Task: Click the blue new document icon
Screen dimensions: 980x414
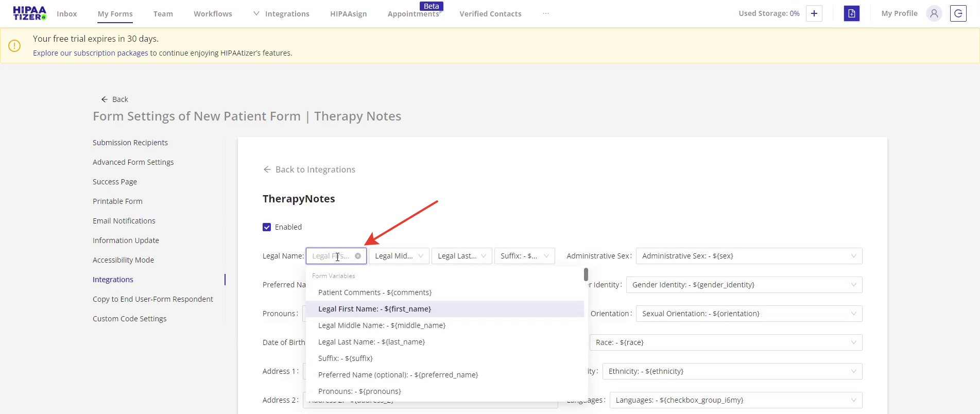Action: (x=851, y=13)
